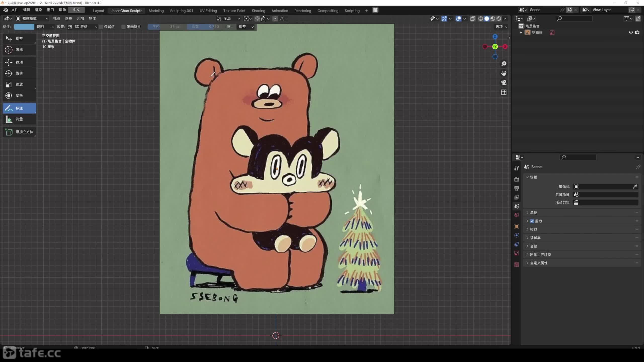Viewport: 644px width, 362px height.
Task: Hide 空物体 in viewport with eye icon
Action: coord(631,32)
